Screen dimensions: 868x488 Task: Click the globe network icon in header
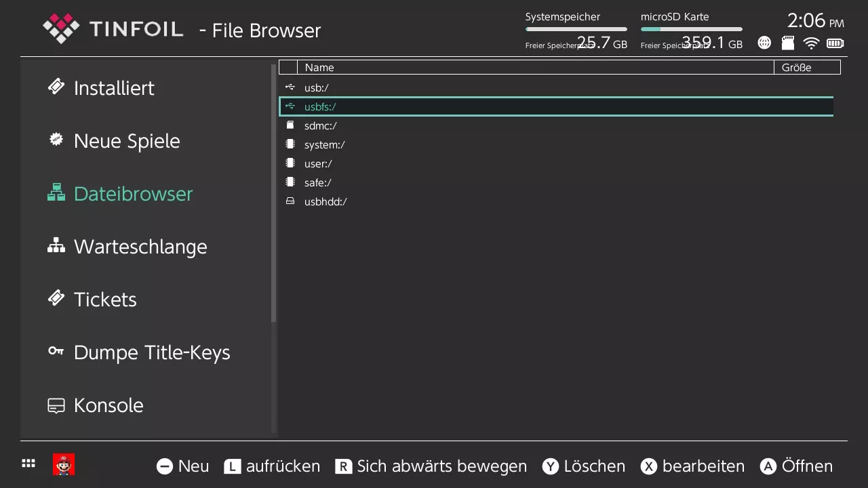point(764,43)
